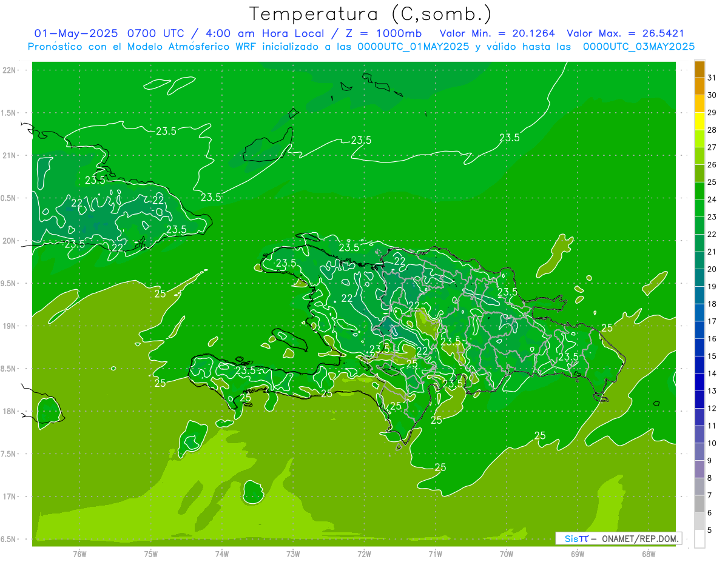Click the colorbar swatch between 24 and 25
728x562 pixels.
tap(699, 191)
